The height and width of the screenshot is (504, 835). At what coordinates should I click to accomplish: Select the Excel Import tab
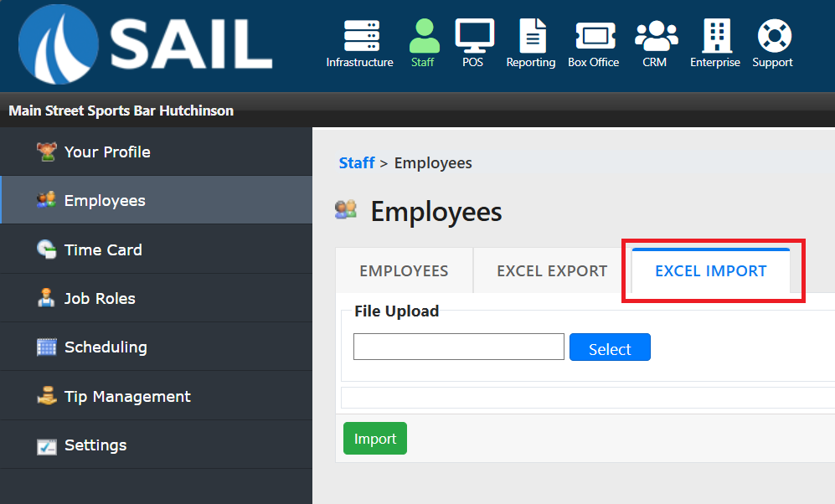click(710, 270)
